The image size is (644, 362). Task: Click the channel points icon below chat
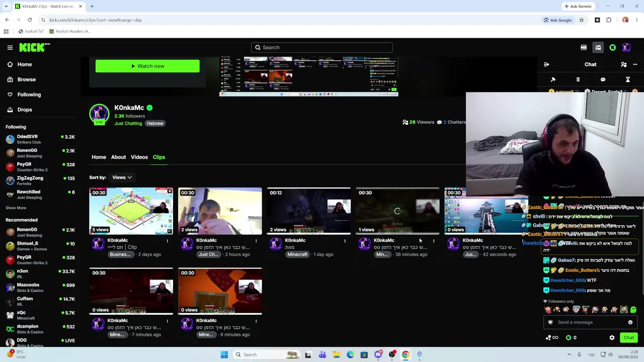[551, 338]
